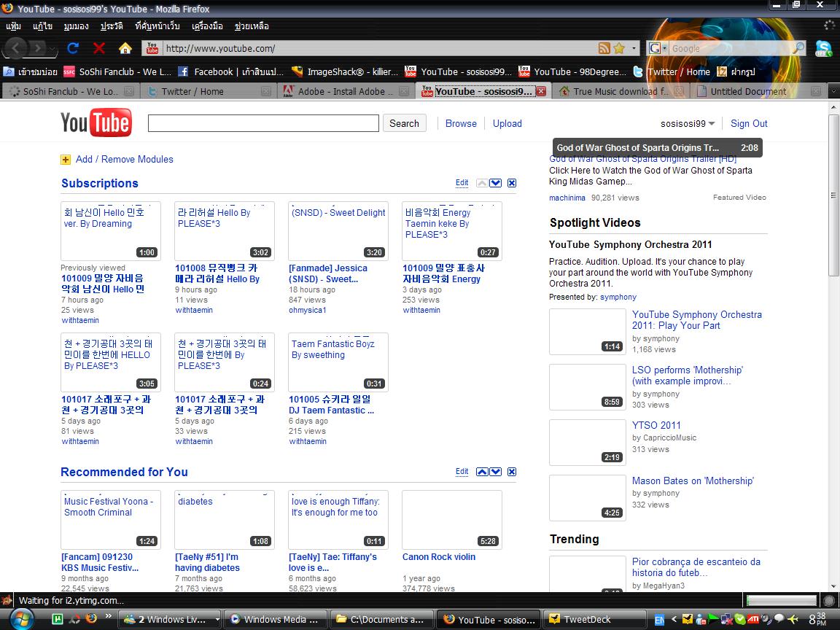The height and width of the screenshot is (630, 840).
Task: Reload the page with the refresh icon
Action: [x=73, y=48]
